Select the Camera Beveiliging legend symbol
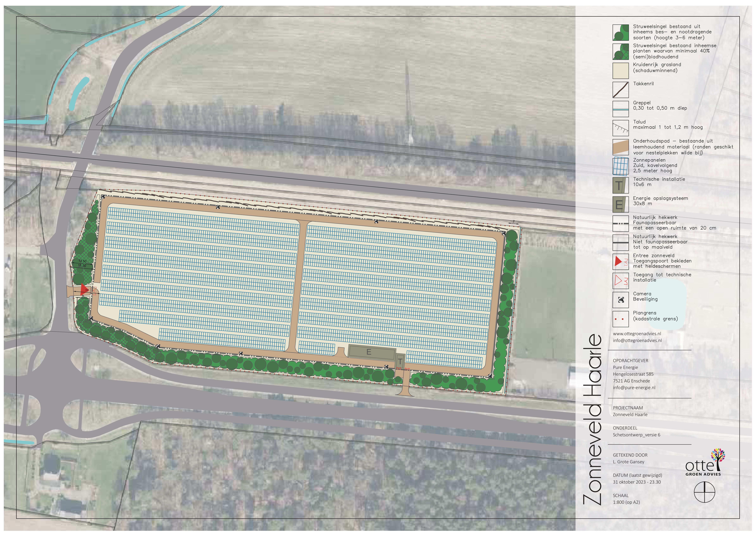Viewport: 756px width, 535px height. point(621,300)
